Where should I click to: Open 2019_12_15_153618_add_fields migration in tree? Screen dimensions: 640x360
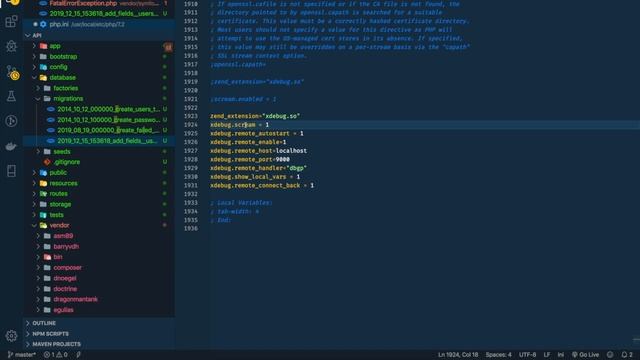coord(99,141)
